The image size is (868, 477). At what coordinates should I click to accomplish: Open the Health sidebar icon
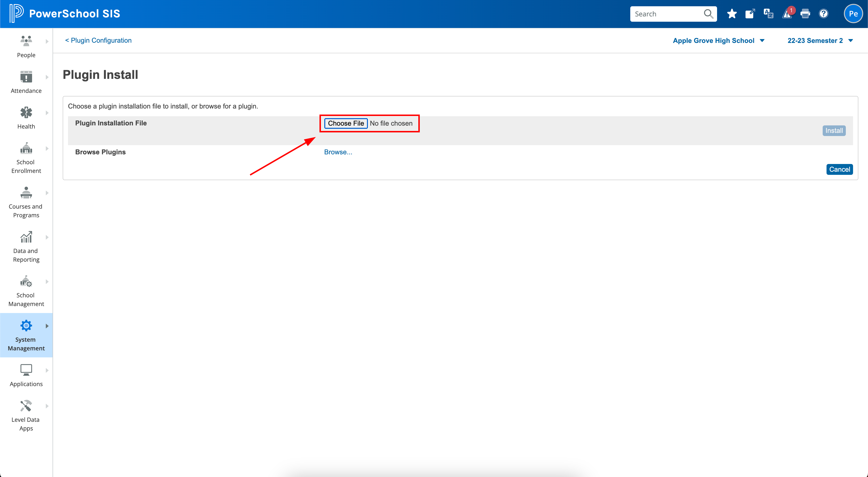click(26, 112)
